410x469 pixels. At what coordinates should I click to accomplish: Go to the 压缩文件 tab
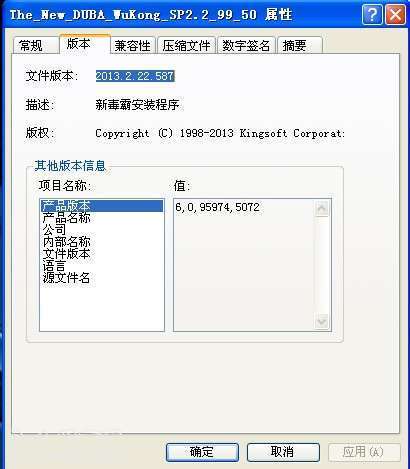pyautogui.click(x=187, y=45)
